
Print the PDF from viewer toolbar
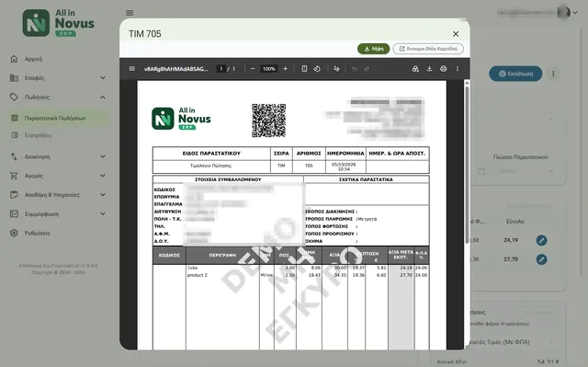(444, 69)
